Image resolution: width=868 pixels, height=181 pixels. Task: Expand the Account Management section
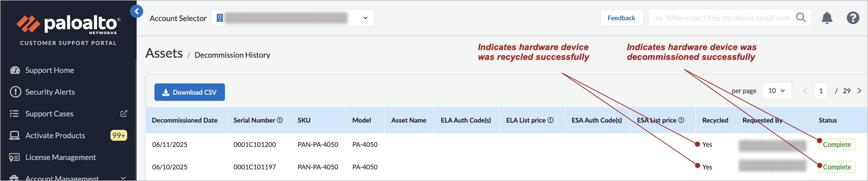(x=123, y=178)
